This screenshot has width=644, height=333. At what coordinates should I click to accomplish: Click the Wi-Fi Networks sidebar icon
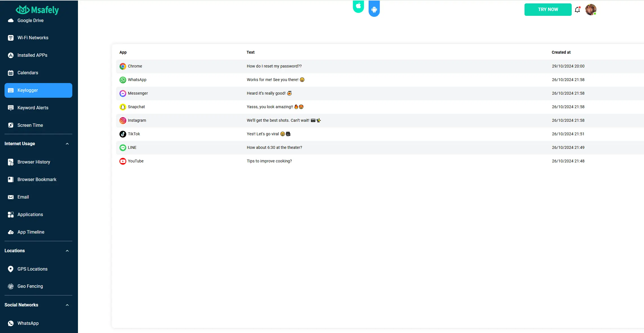pos(11,38)
